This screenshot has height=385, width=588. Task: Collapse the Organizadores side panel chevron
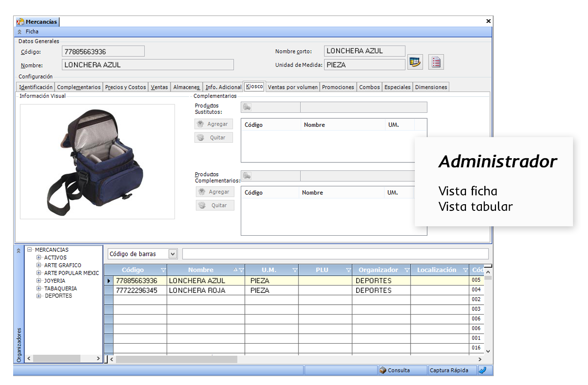(x=19, y=251)
